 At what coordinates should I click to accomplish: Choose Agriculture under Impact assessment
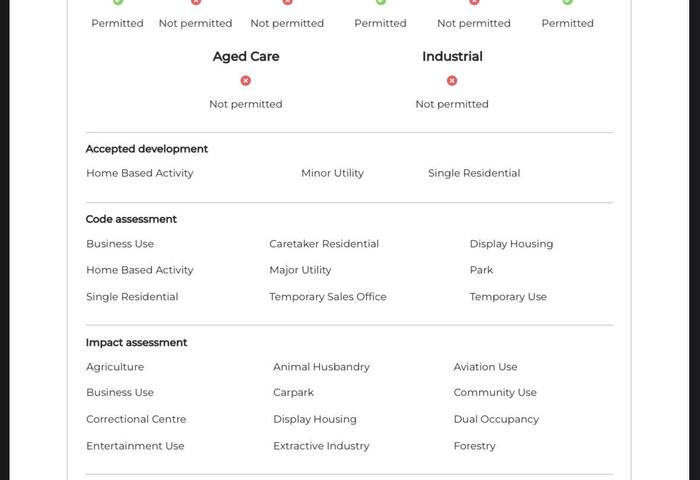coord(115,367)
